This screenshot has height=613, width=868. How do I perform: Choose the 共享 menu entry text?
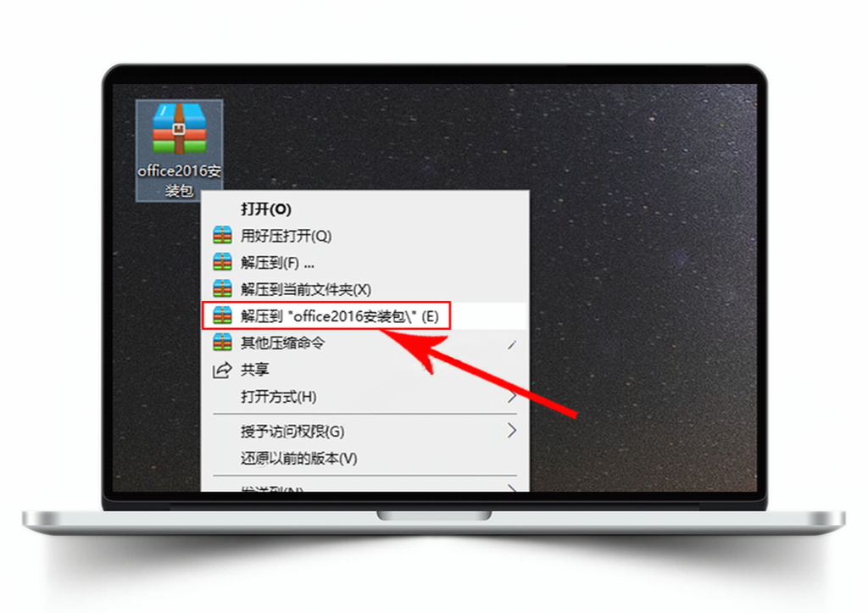click(x=254, y=370)
